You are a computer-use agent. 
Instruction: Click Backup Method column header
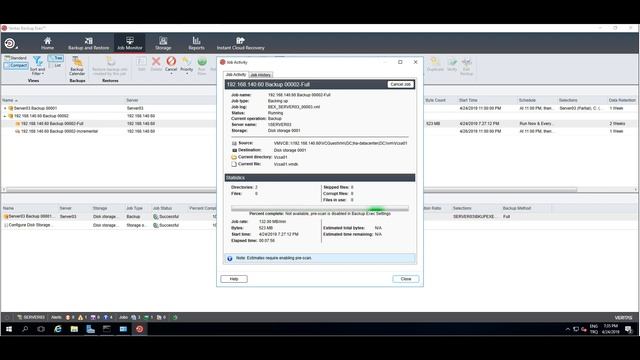click(x=517, y=208)
